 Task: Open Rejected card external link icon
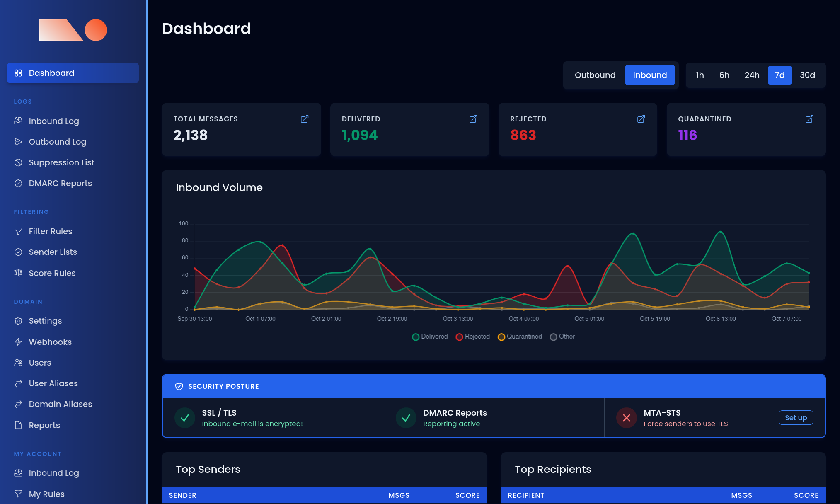click(641, 119)
